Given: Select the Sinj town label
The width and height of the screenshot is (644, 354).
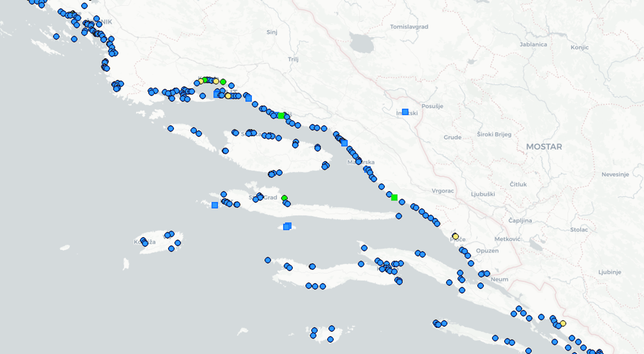Looking at the screenshot, I should click(x=272, y=32).
